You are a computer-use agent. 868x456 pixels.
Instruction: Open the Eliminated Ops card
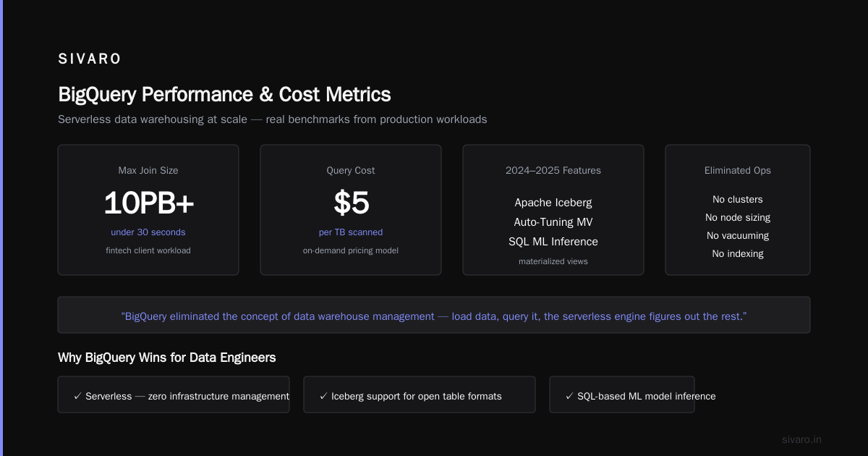click(x=738, y=210)
